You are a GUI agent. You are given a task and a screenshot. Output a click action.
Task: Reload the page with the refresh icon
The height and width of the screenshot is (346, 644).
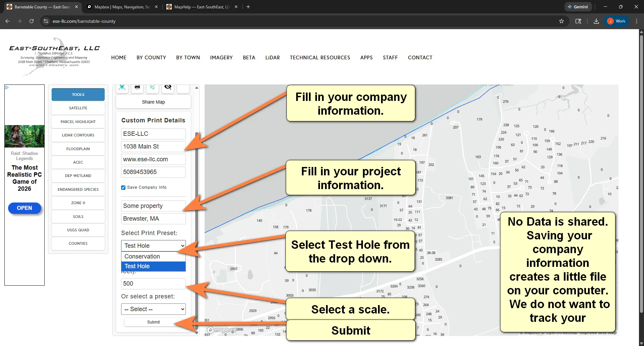click(x=31, y=21)
